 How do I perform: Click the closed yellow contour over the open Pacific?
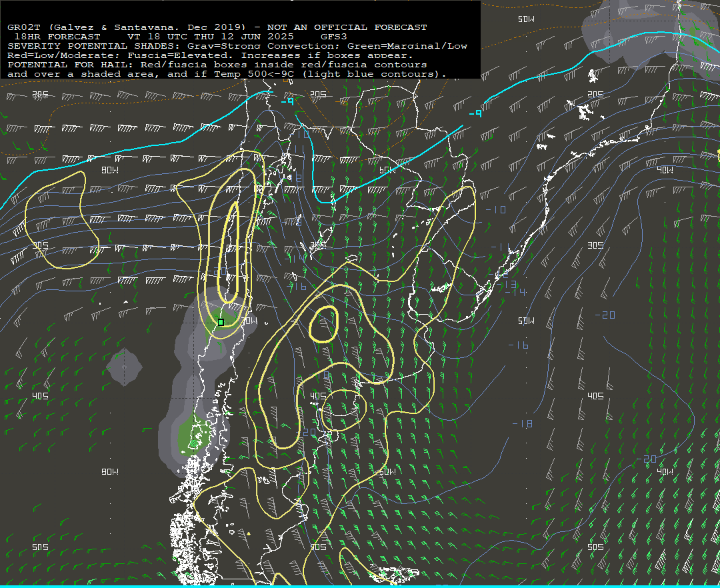point(61,220)
